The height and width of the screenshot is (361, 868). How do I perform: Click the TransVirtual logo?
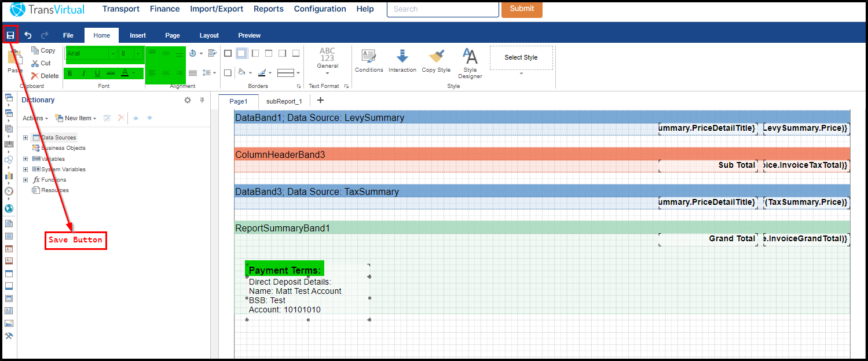[47, 9]
